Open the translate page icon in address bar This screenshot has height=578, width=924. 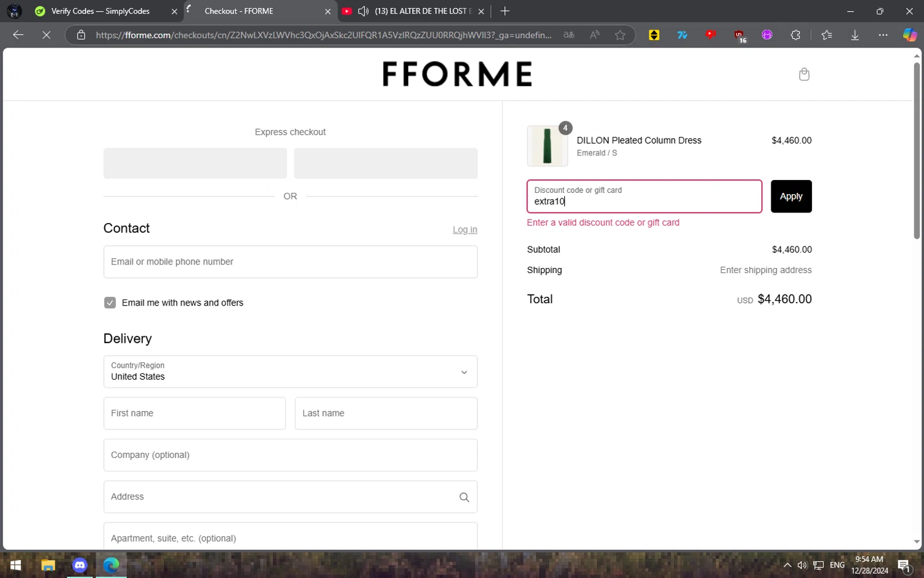[569, 35]
